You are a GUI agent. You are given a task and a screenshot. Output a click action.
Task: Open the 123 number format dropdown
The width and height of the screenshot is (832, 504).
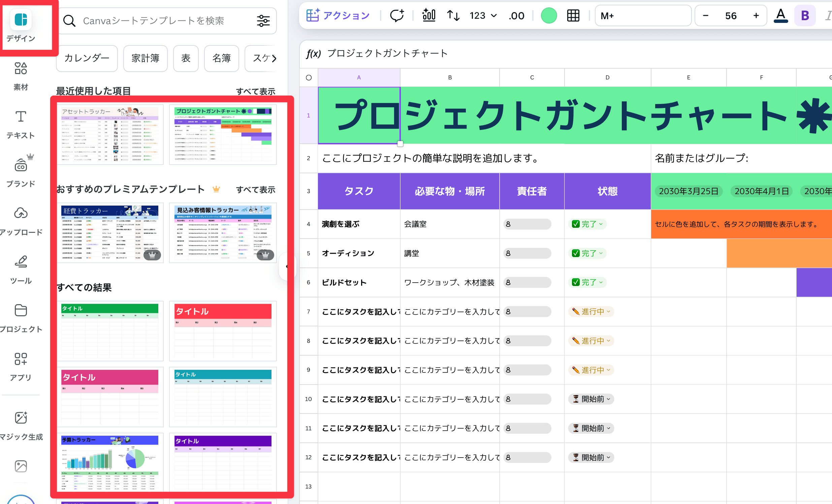tap(483, 15)
